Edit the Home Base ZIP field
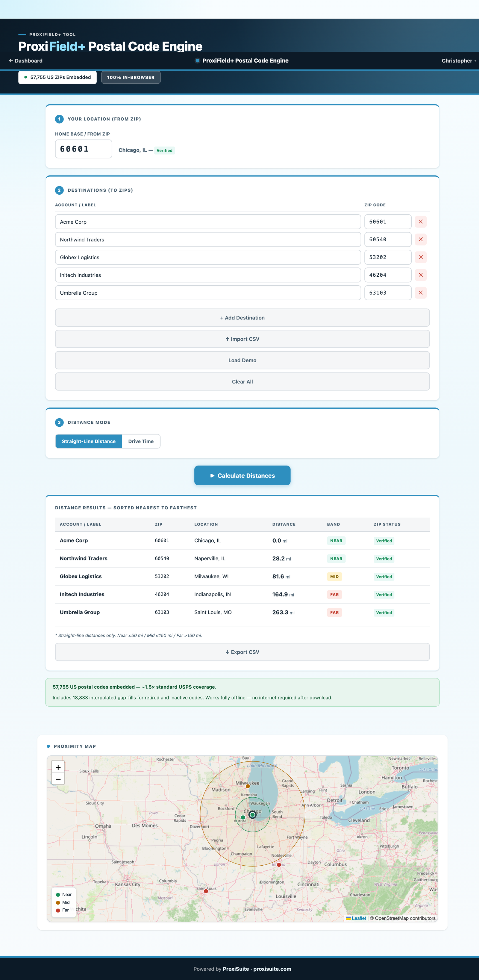479x980 pixels. pos(84,149)
